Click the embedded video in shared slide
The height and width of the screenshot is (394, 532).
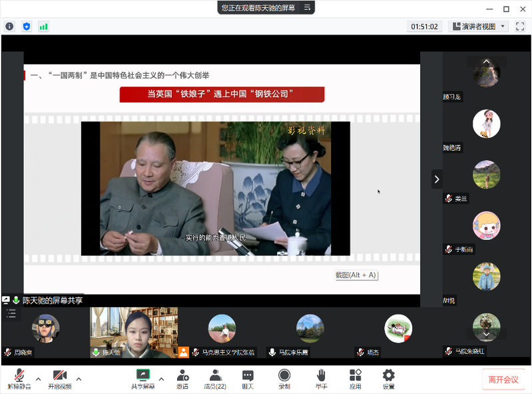216,189
